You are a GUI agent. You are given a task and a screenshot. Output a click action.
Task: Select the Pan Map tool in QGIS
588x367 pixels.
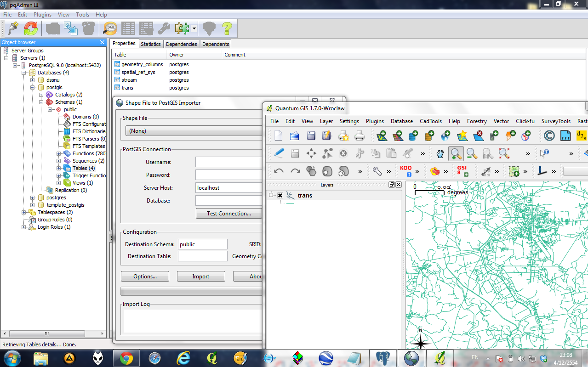[440, 153]
